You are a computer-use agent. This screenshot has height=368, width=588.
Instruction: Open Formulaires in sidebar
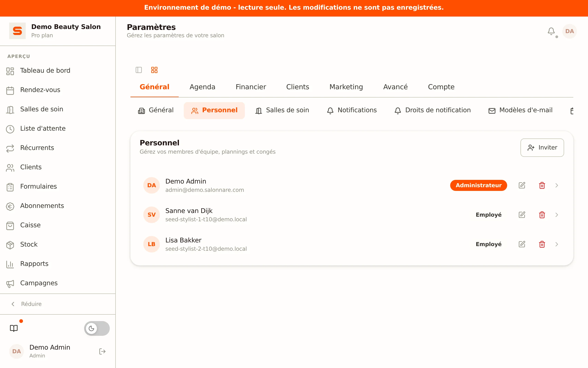58,187
